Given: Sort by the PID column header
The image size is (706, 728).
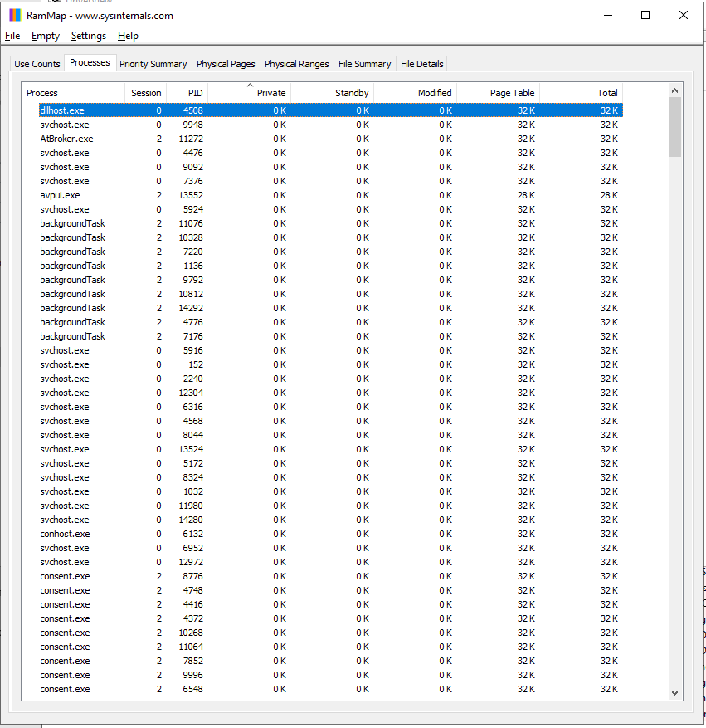Looking at the screenshot, I should (x=187, y=93).
